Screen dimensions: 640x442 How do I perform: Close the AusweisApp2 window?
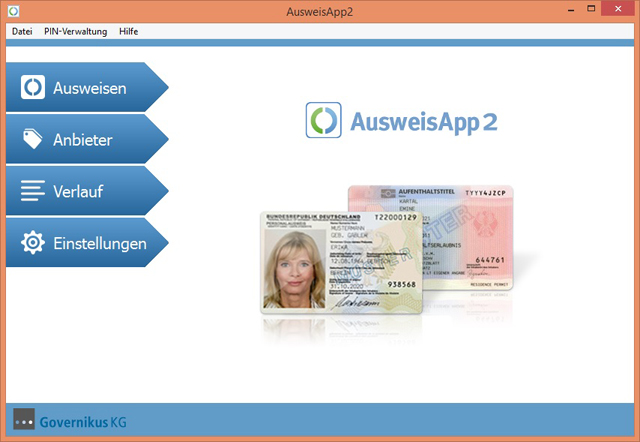click(618, 9)
